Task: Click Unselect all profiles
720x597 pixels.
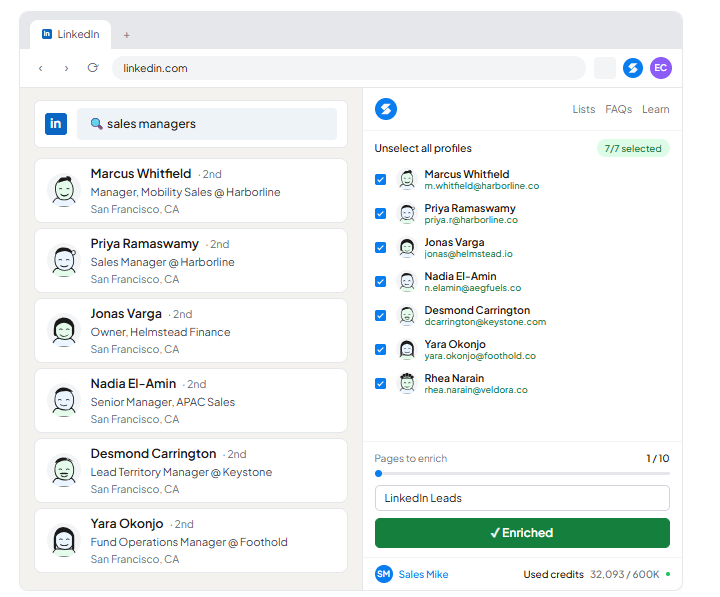Action: click(423, 148)
